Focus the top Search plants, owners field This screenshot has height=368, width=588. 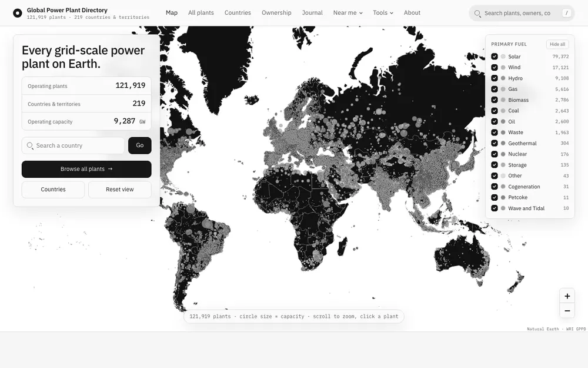pyautogui.click(x=522, y=13)
